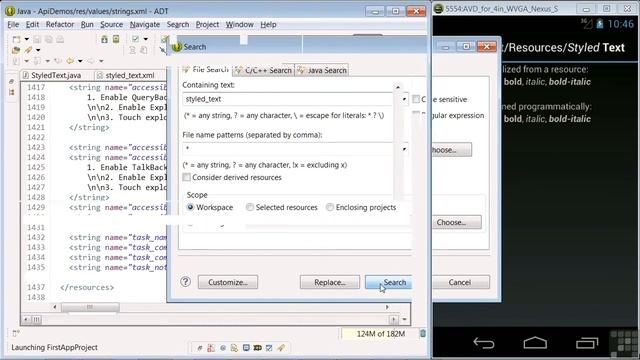Image resolution: width=640 pixels, height=360 pixels.
Task: Click the New wizard toolbar icon
Action: (16, 39)
